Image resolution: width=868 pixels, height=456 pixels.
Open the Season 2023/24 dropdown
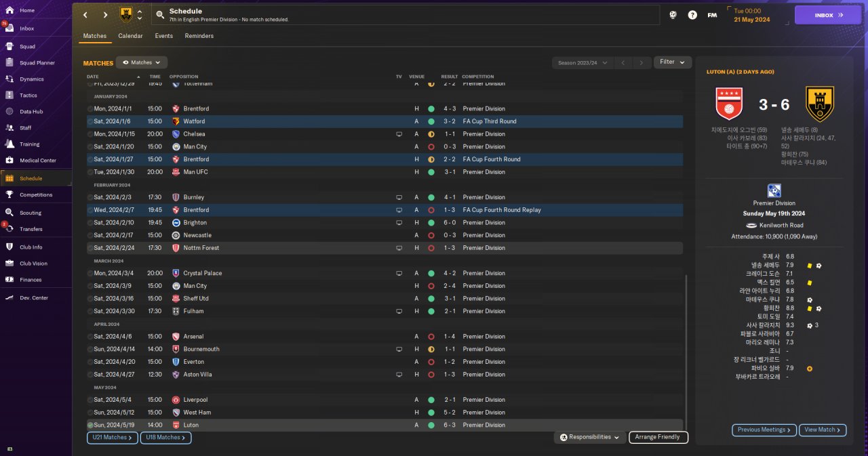click(x=583, y=62)
